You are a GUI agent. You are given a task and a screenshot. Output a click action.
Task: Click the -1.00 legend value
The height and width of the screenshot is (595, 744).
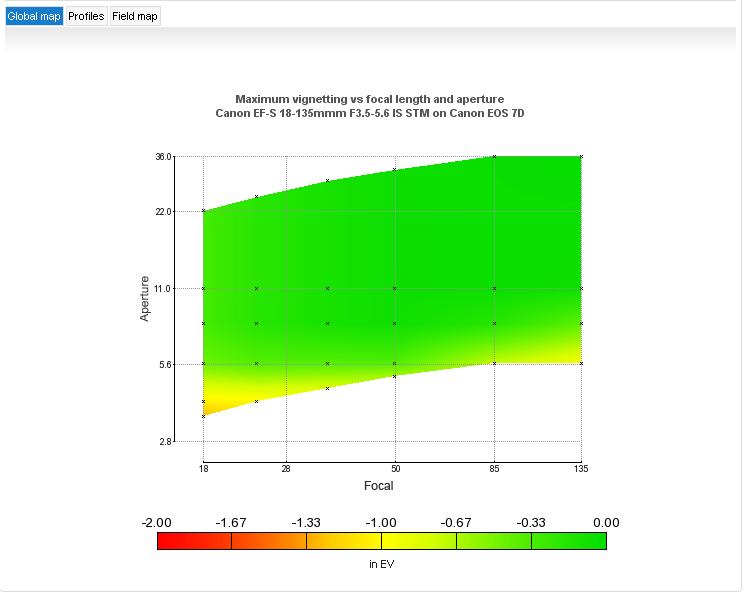coord(381,523)
